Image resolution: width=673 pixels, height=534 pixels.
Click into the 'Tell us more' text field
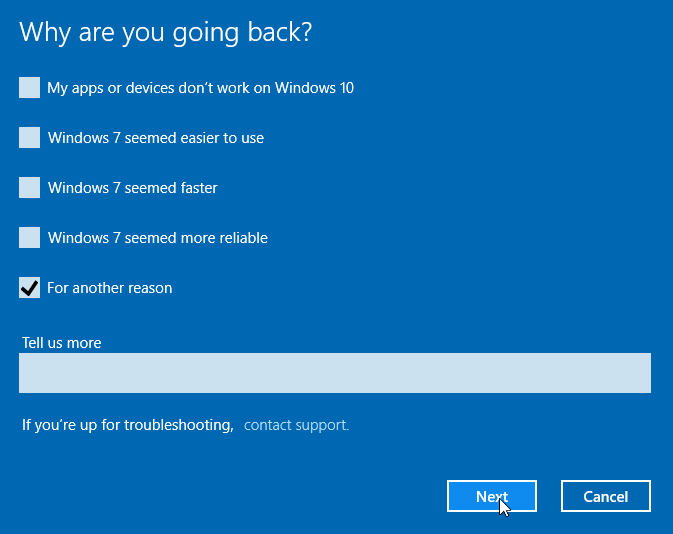335,373
